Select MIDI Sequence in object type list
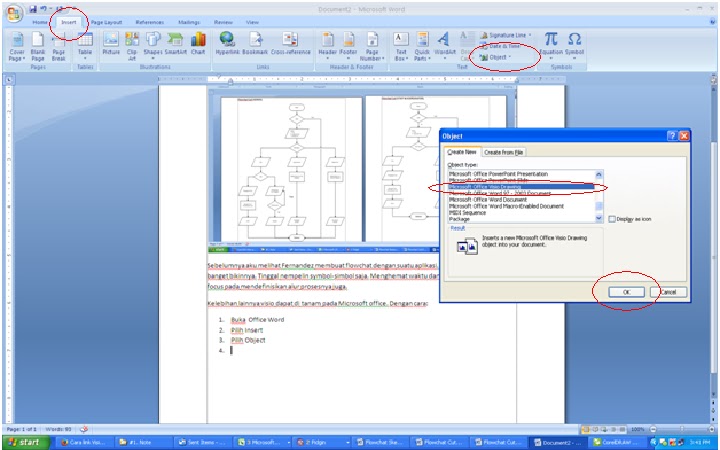 coord(521,213)
